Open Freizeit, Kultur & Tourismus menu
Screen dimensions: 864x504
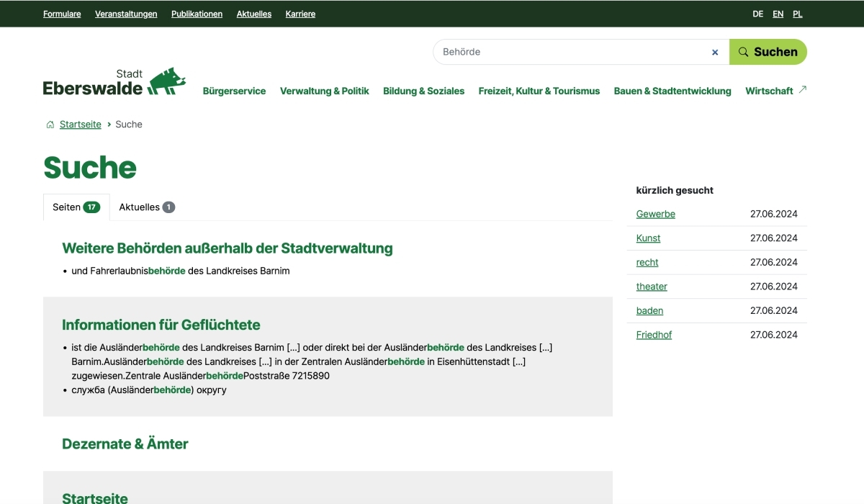539,91
